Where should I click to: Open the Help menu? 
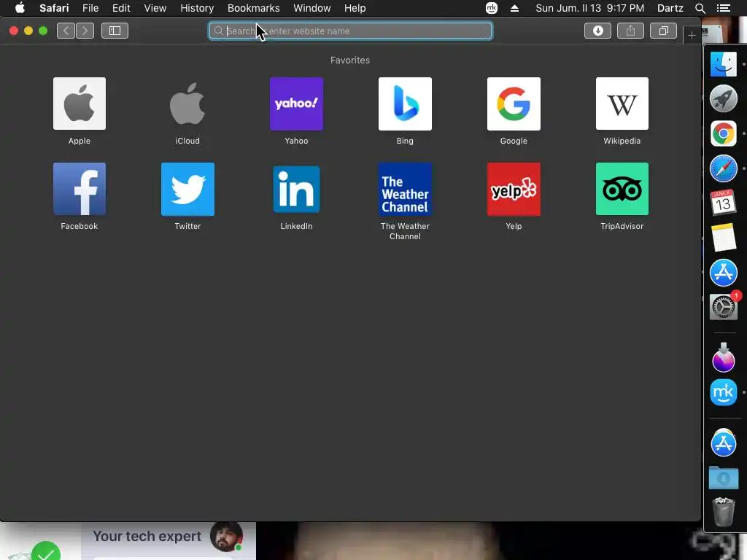355,8
